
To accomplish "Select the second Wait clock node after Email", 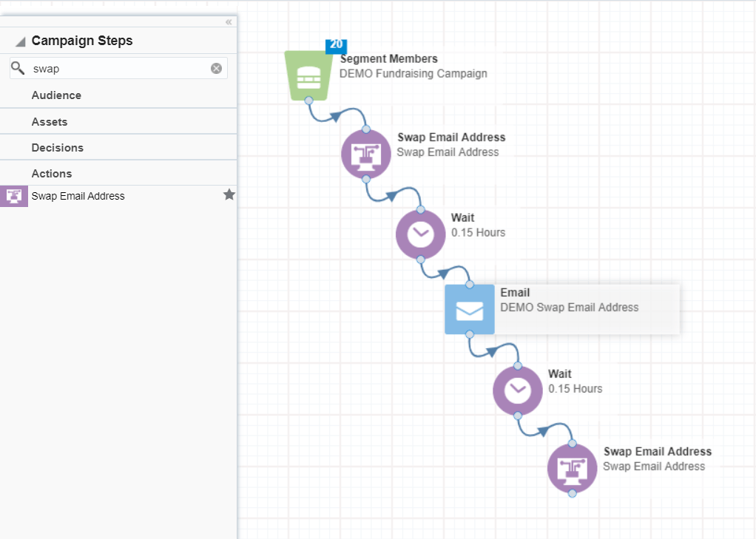I will [518, 390].
